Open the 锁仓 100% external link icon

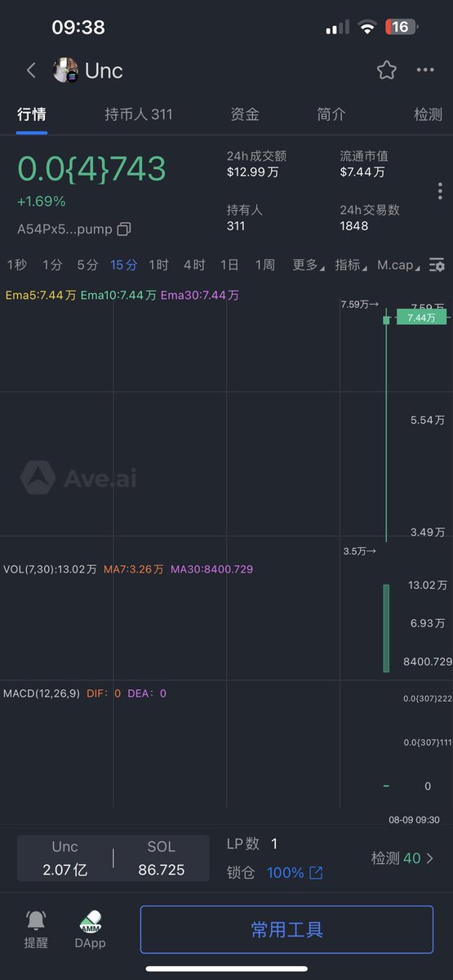[316, 873]
